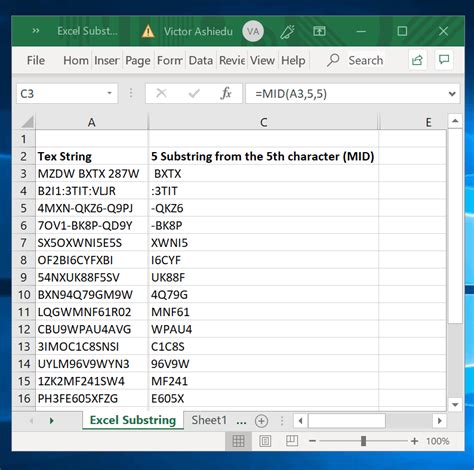Viewport: 474px width, 470px height.
Task: Open the Review ribbon tab
Action: tap(232, 60)
